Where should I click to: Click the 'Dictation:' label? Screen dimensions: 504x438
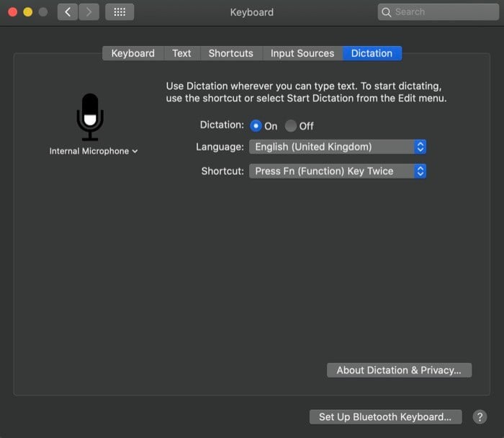click(x=222, y=125)
